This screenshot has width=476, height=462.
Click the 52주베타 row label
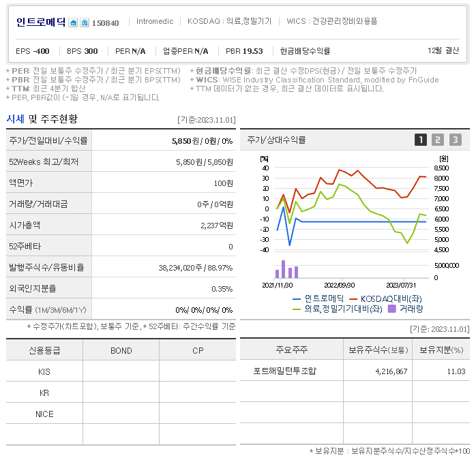[x=25, y=246]
